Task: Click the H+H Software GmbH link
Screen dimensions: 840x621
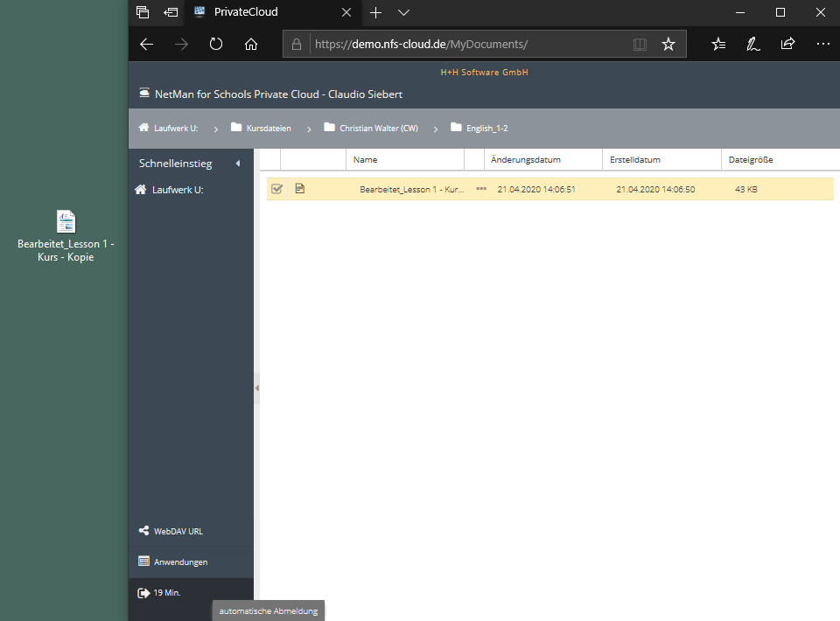Action: click(x=484, y=72)
